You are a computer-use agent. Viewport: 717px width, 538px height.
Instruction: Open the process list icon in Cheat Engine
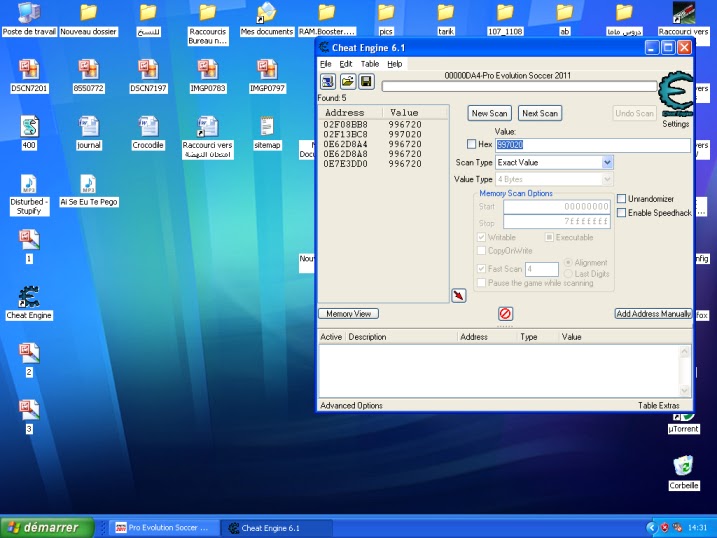[x=327, y=82]
